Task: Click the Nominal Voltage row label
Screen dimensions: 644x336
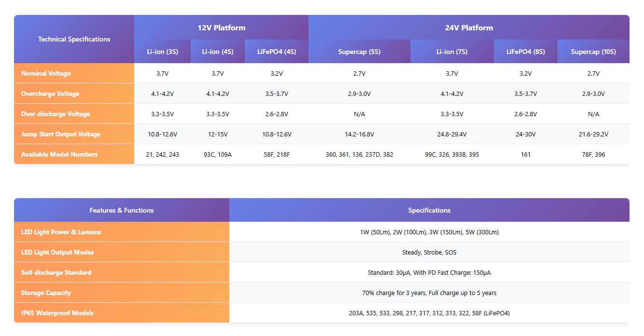Action: (x=46, y=73)
